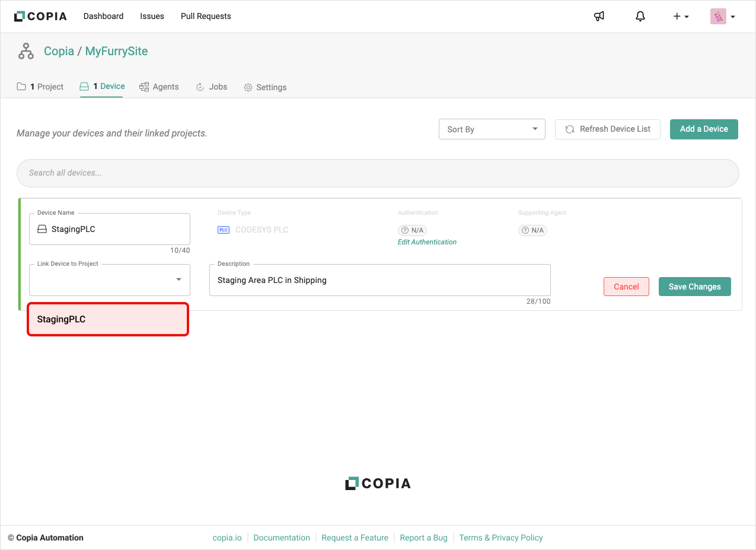Expand the plus create-new menu

pos(680,17)
